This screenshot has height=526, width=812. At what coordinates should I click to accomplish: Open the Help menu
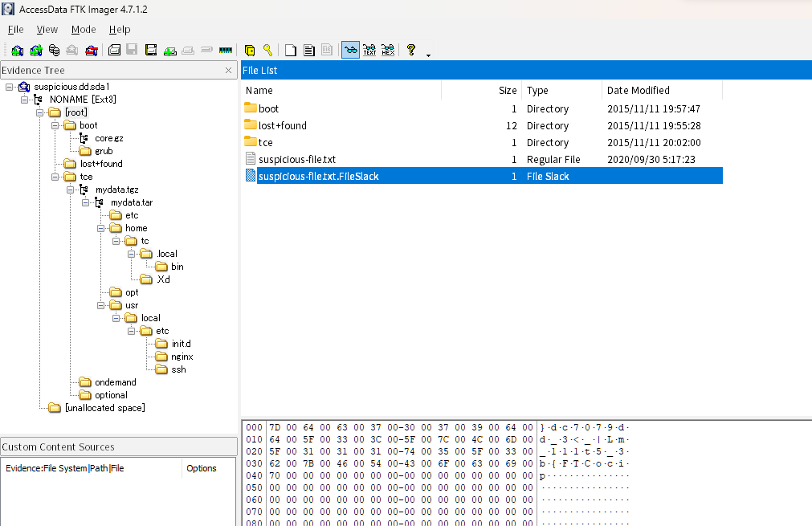pos(120,30)
